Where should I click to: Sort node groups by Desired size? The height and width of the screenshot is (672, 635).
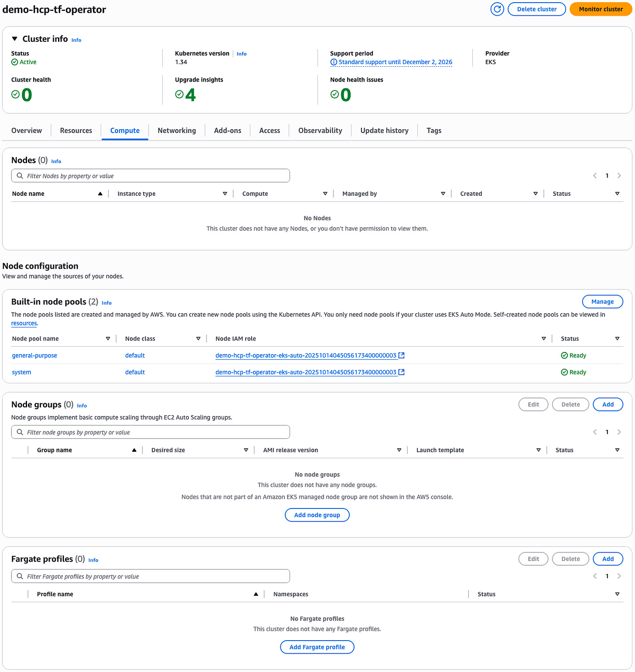click(246, 450)
